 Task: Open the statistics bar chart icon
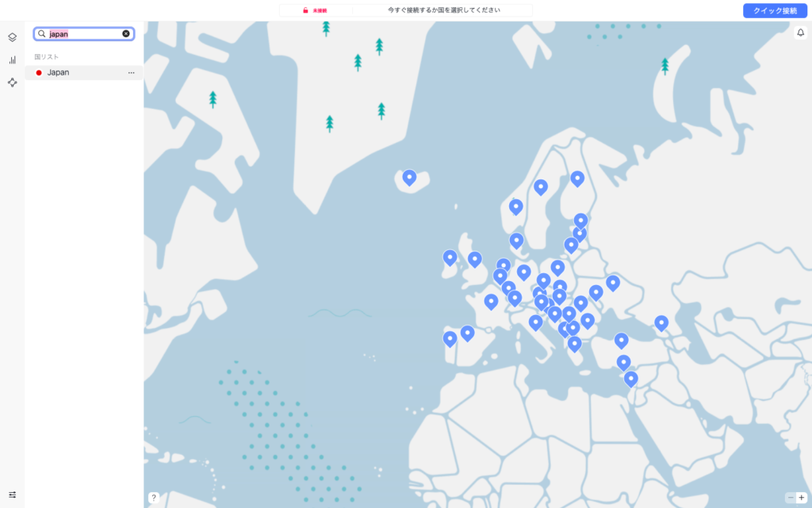(12, 60)
